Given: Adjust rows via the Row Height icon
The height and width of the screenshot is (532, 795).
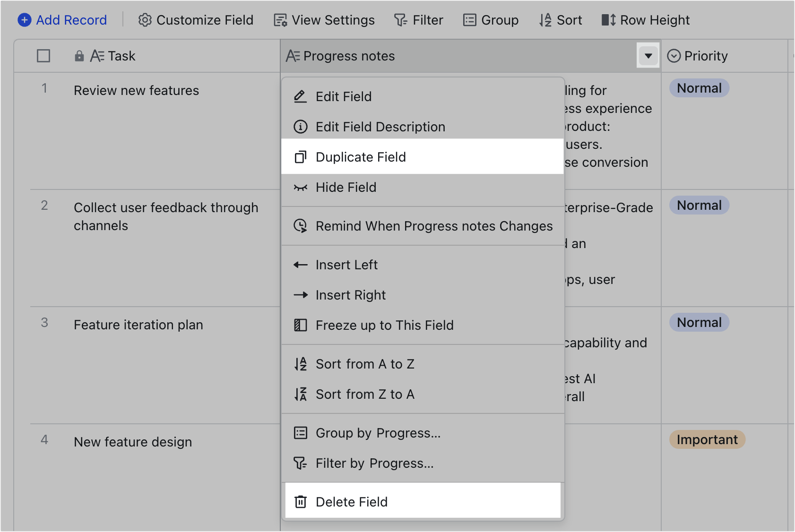Looking at the screenshot, I should click(x=609, y=20).
